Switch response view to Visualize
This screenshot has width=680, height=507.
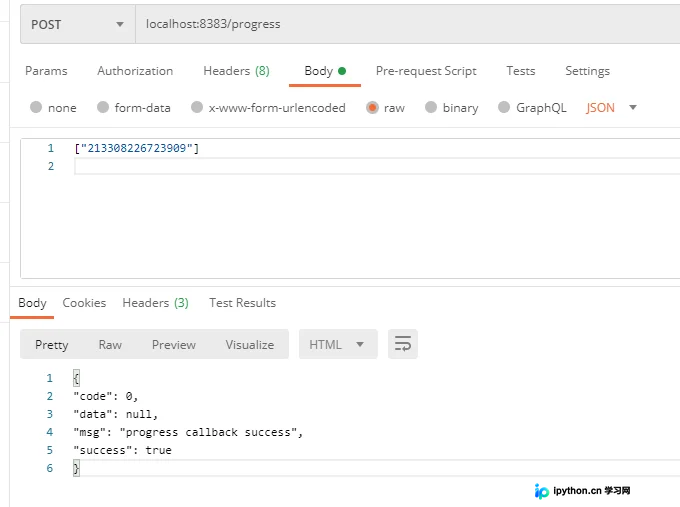coord(250,345)
